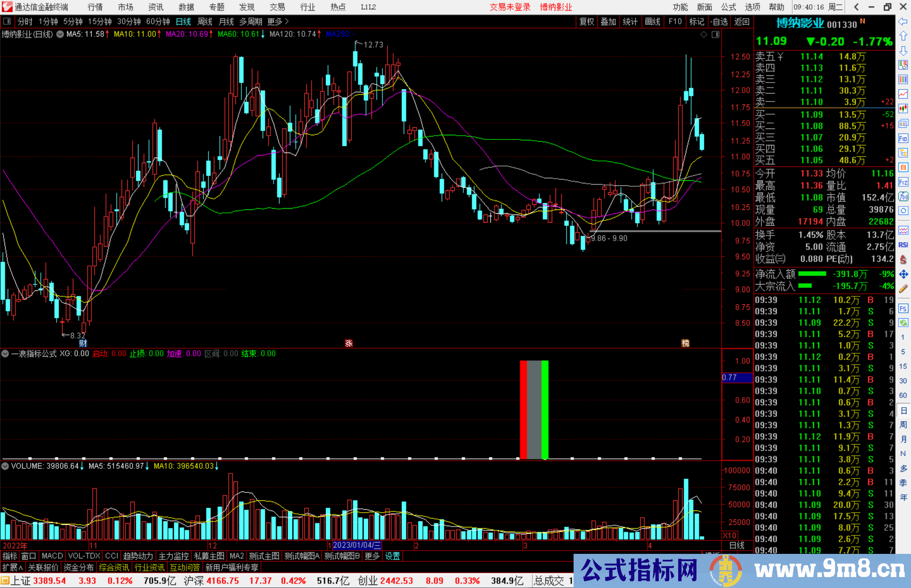Image resolution: width=911 pixels, height=588 pixels.
Task: Open the F10 info sidebar icon
Action: click(x=903, y=138)
